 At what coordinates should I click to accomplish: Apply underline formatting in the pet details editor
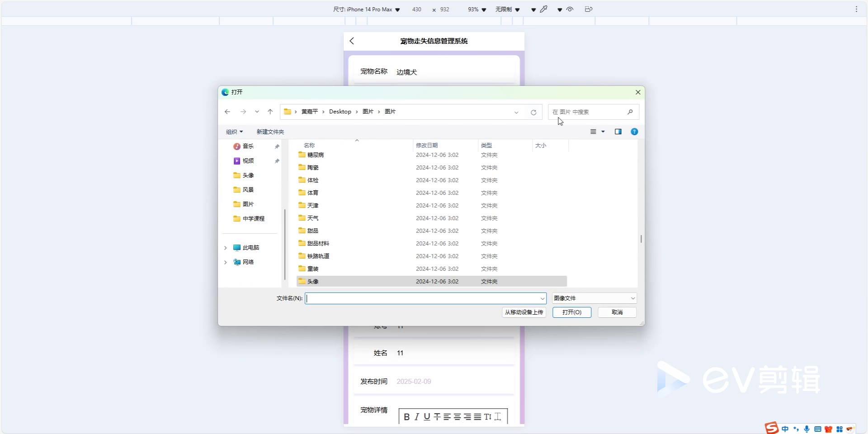click(427, 417)
